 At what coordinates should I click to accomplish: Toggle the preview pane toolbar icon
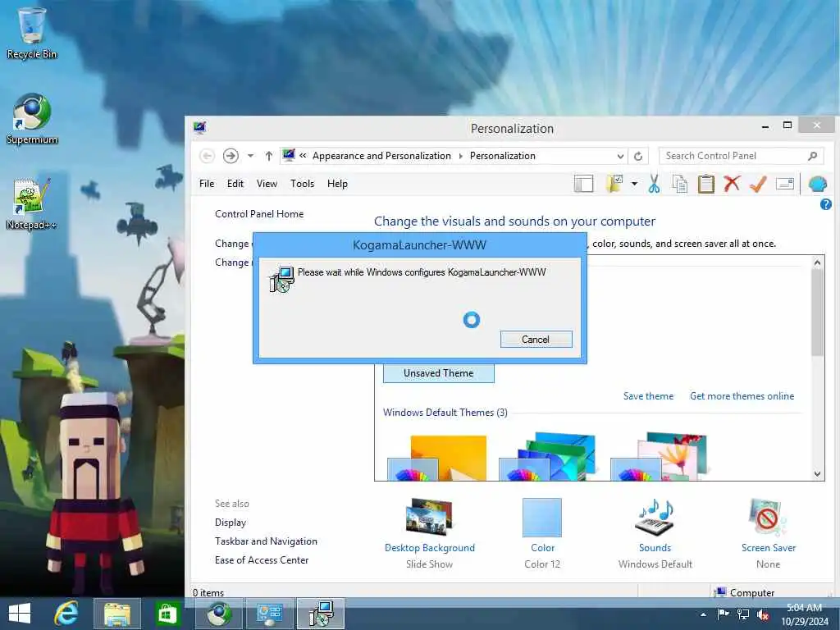(x=583, y=184)
